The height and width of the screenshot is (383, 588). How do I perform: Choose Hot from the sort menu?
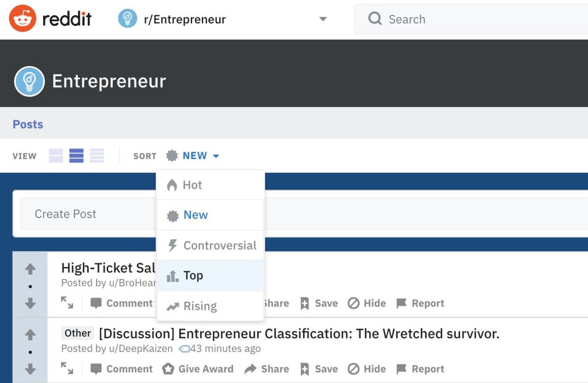pyautogui.click(x=210, y=185)
